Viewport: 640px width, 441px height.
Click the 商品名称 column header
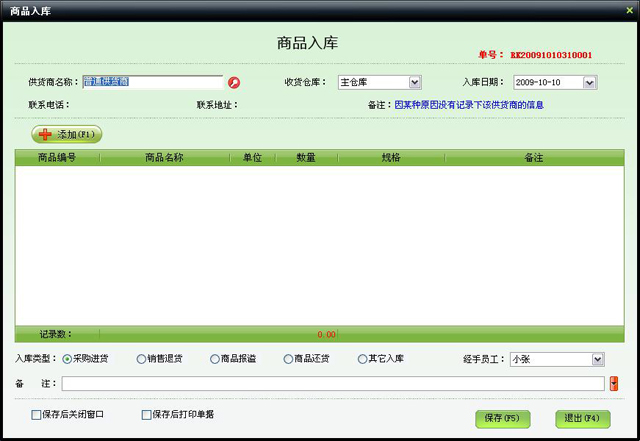[164, 157]
